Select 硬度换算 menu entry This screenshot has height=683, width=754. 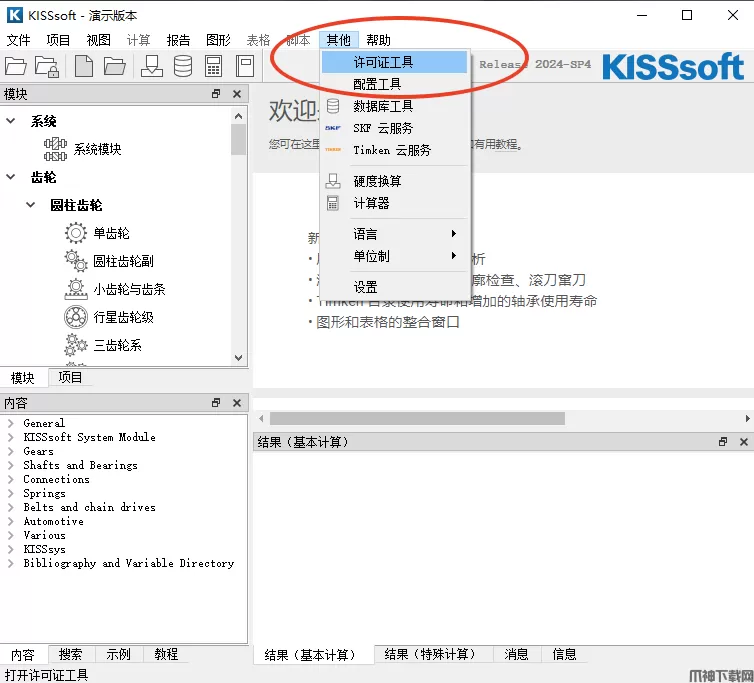pyautogui.click(x=395, y=181)
